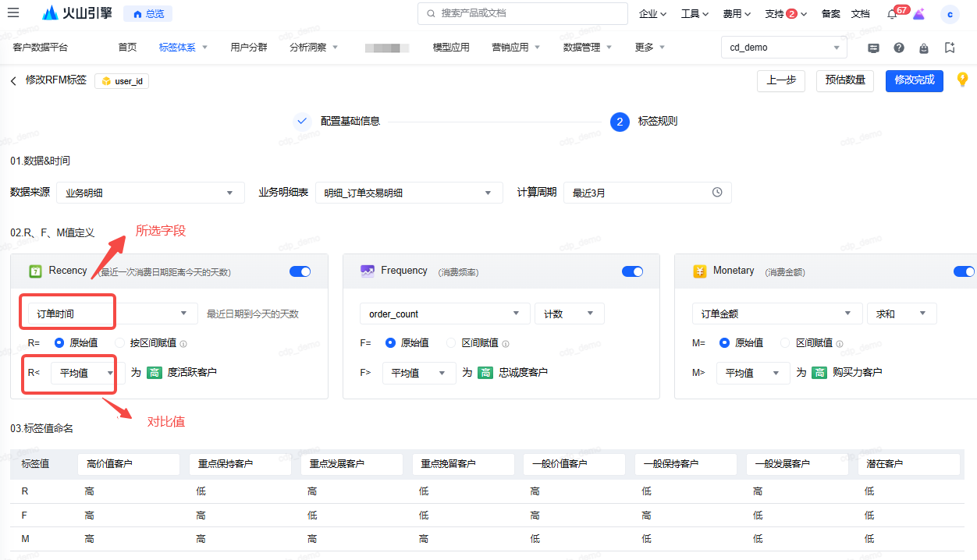
Task: Click the 预估数量 button
Action: point(845,80)
